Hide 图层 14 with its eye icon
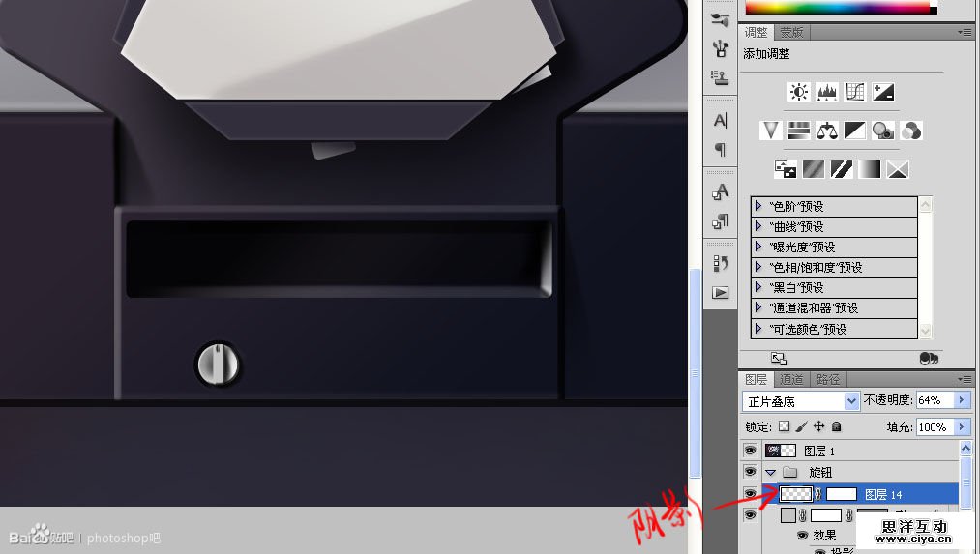The width and height of the screenshot is (980, 554). [750, 494]
